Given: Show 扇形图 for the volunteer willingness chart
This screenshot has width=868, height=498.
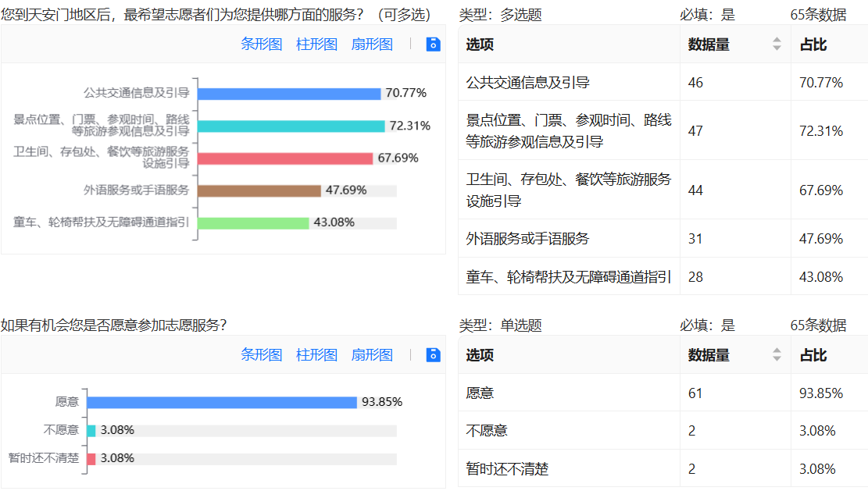Looking at the screenshot, I should pos(372,355).
